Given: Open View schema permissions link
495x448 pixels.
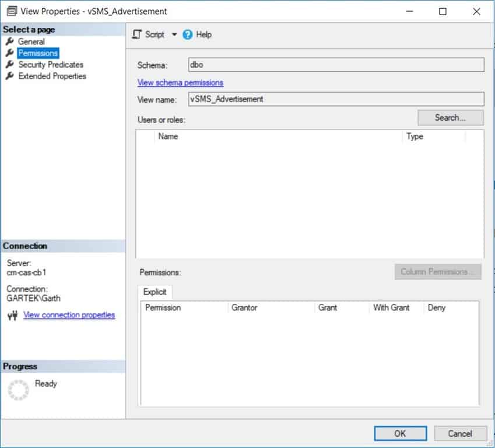Looking at the screenshot, I should point(180,82).
